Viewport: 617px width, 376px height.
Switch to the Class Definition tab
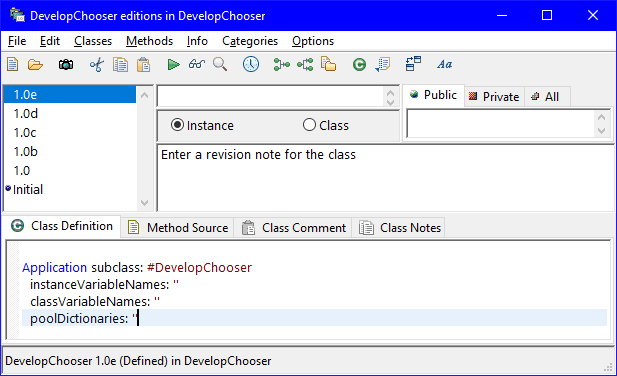click(62, 226)
